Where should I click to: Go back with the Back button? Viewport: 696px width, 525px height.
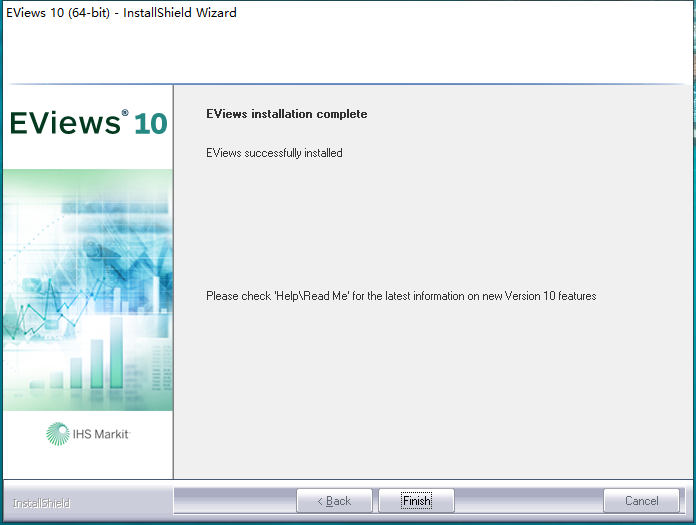pyautogui.click(x=334, y=501)
